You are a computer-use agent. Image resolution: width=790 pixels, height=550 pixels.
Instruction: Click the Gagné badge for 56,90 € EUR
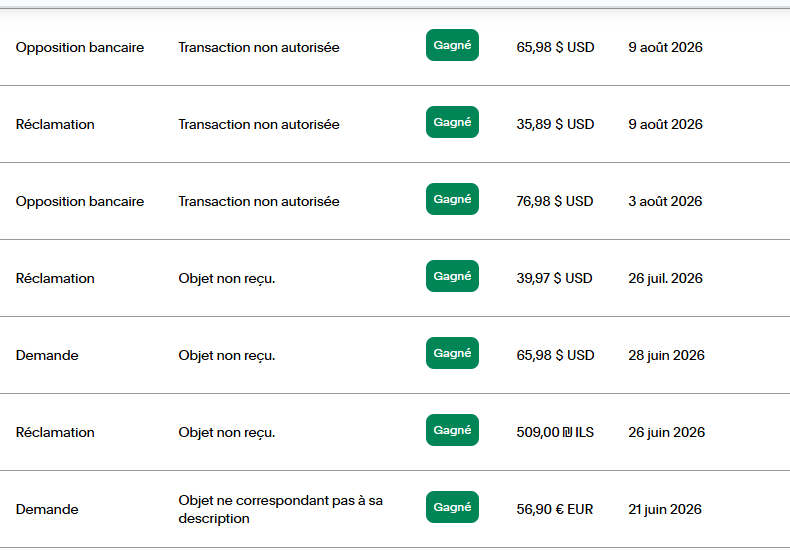pos(452,508)
